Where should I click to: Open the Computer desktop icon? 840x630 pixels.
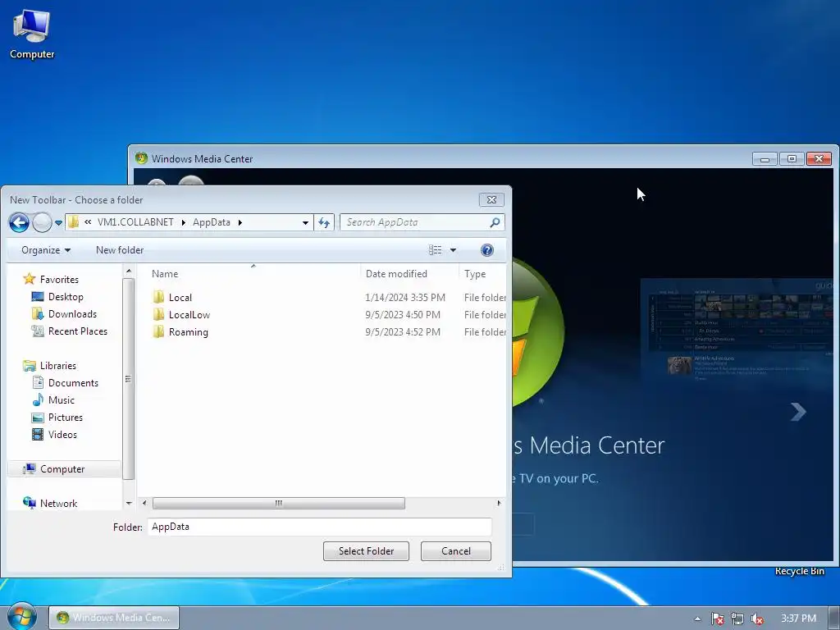[x=32, y=34]
